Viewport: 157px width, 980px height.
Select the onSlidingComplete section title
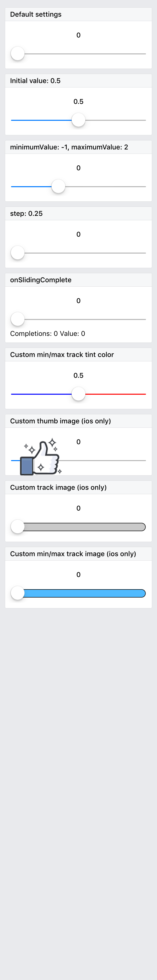tap(41, 280)
